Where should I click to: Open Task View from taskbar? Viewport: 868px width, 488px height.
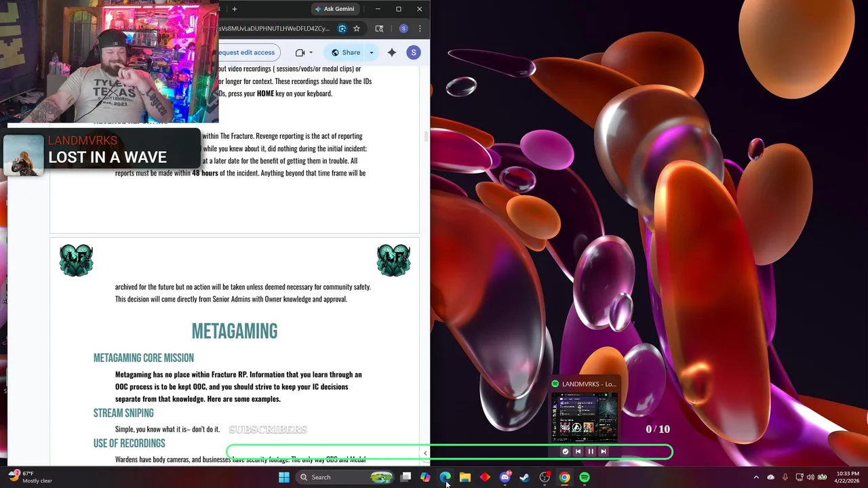click(406, 477)
